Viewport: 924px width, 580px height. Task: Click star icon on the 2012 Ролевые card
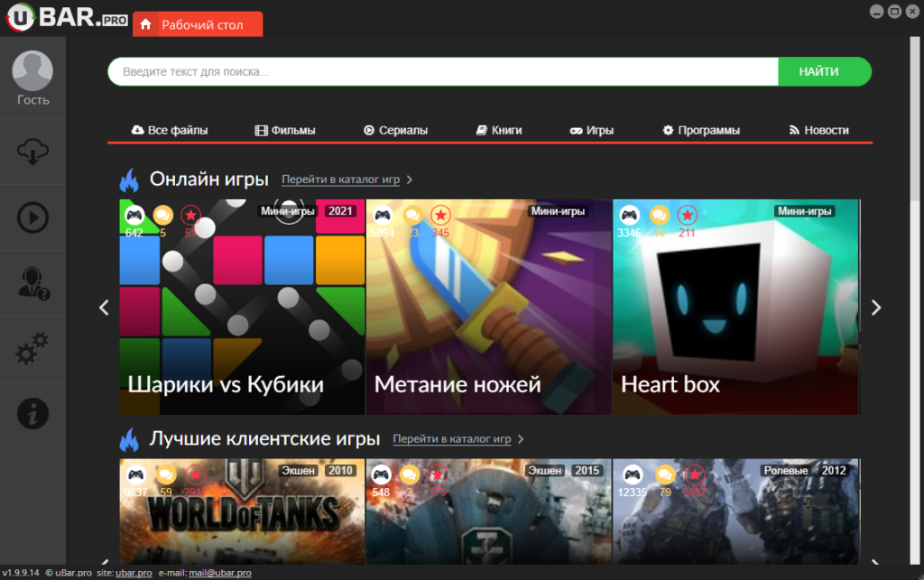[x=694, y=474]
